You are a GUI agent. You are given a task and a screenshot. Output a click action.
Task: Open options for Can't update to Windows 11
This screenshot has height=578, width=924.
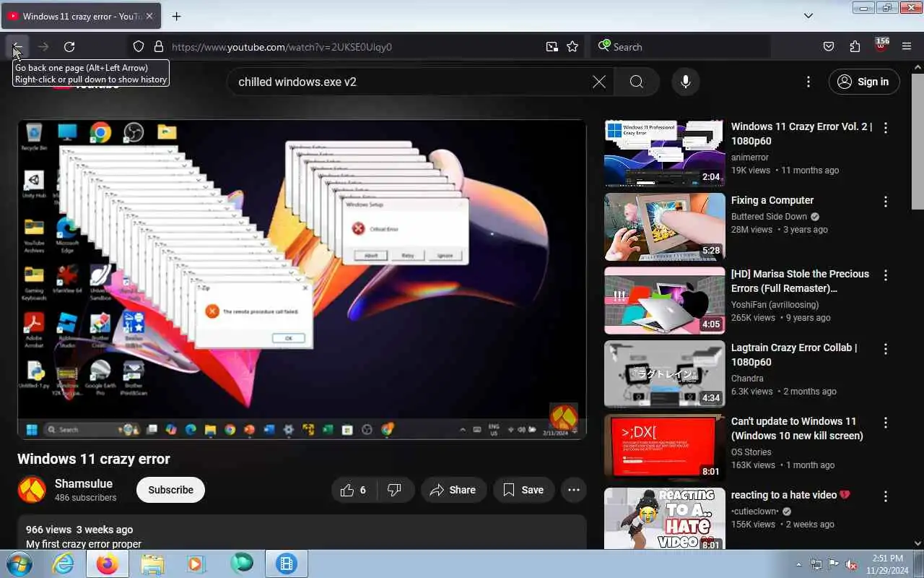coord(886,423)
